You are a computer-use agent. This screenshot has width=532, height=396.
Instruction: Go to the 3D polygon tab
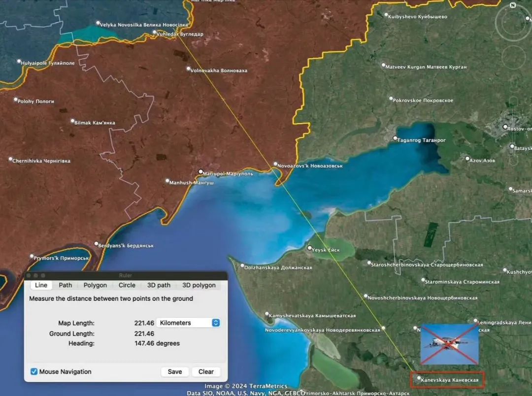199,285
